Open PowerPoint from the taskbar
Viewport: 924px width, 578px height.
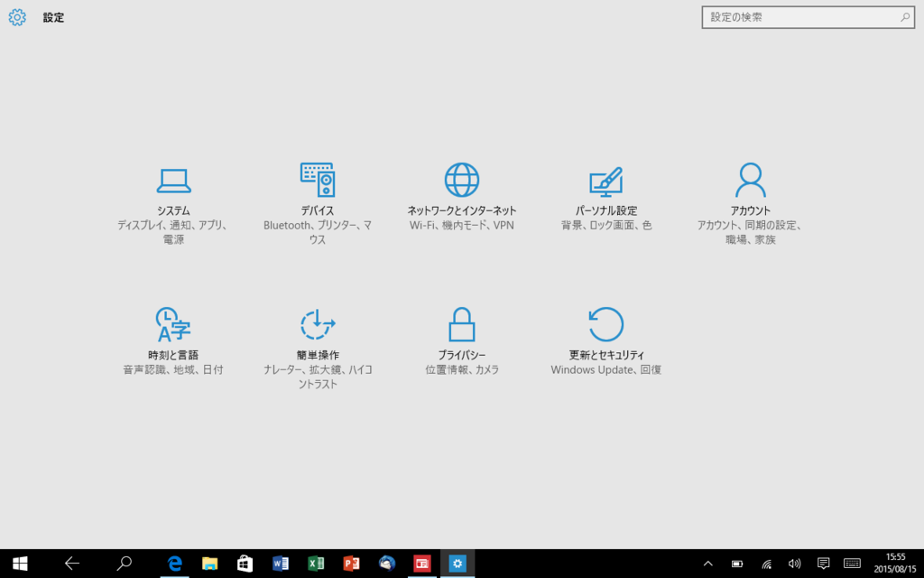coord(350,564)
